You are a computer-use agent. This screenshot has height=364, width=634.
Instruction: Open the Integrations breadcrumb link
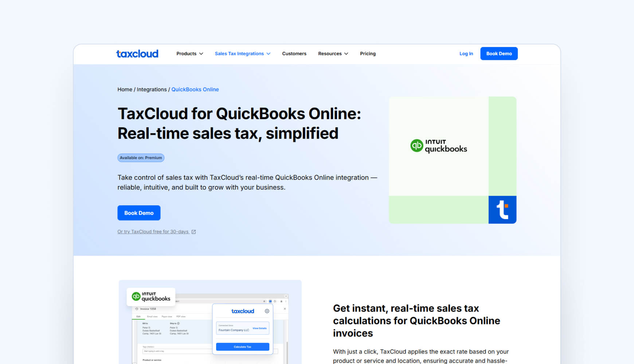(x=152, y=90)
